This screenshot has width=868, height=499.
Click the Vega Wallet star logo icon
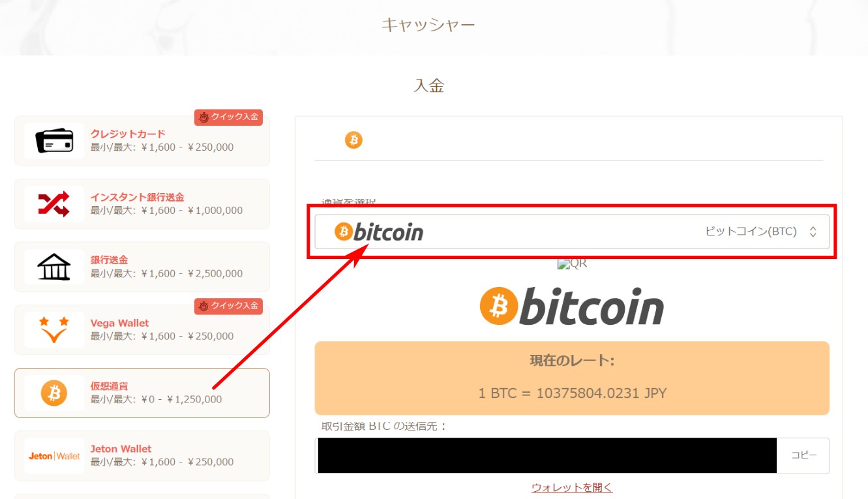54,329
